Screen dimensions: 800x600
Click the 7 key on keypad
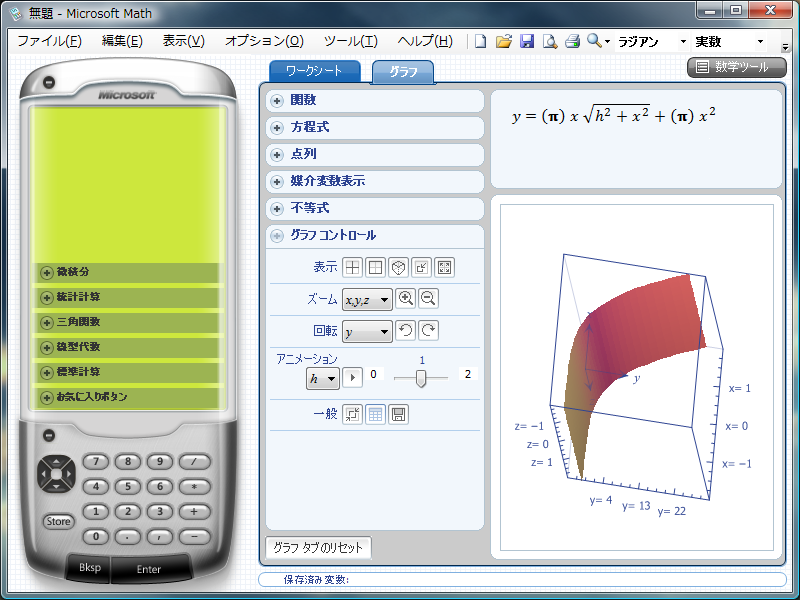coord(96,462)
